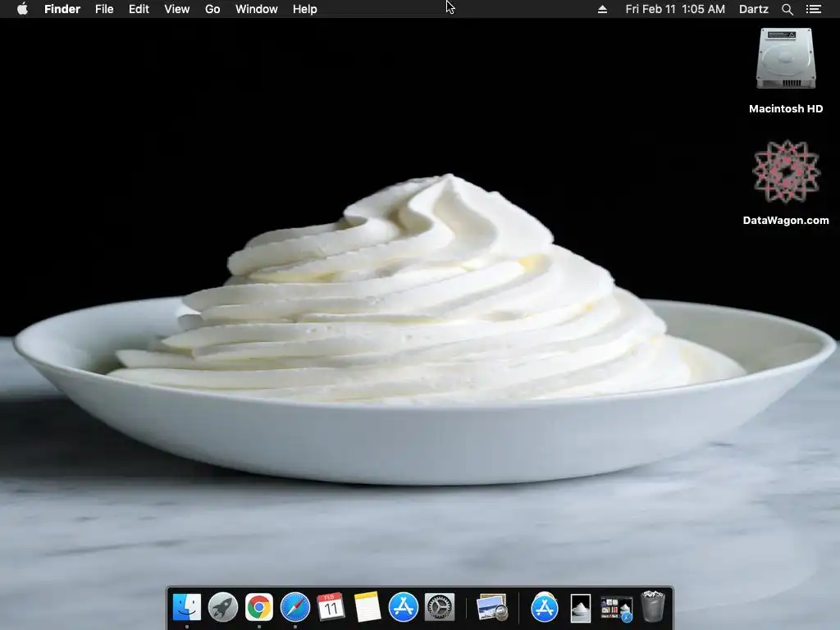The height and width of the screenshot is (630, 840).
Task: Open Finder from the Dock
Action: pyautogui.click(x=186, y=607)
